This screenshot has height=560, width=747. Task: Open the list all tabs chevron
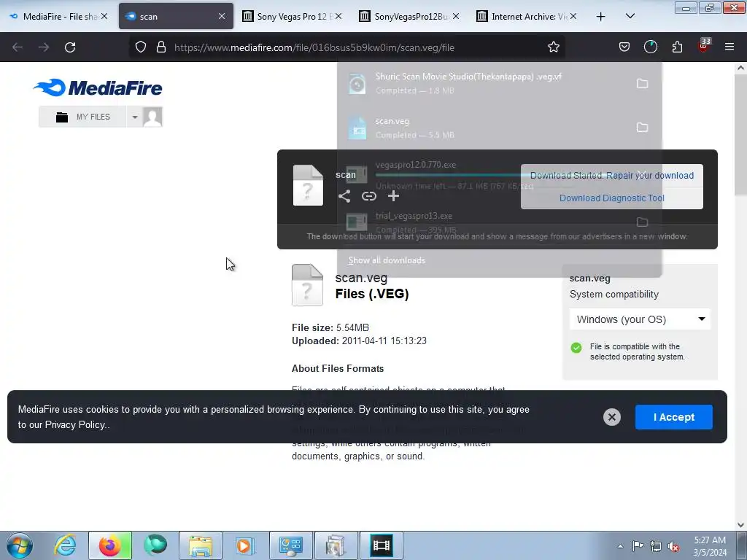[630, 16]
